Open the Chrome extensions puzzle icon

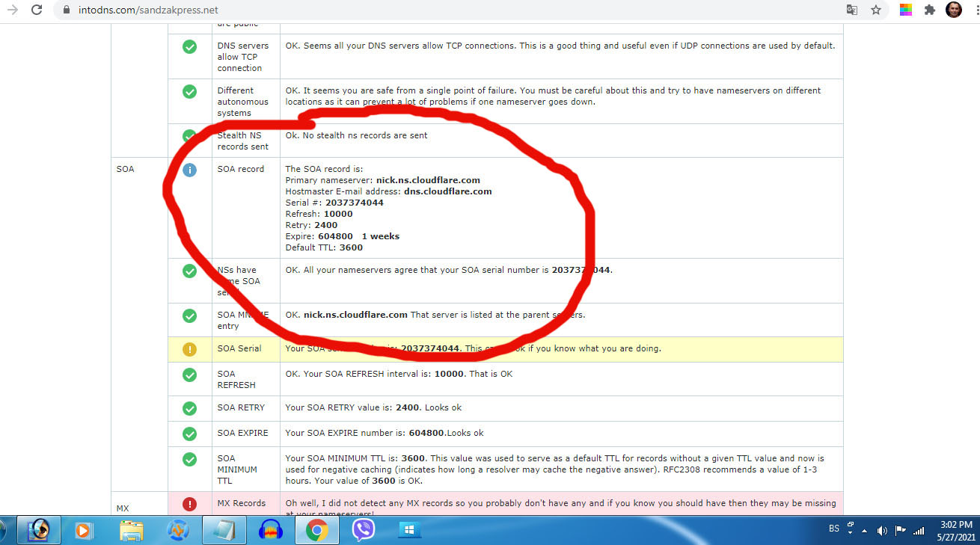click(930, 10)
